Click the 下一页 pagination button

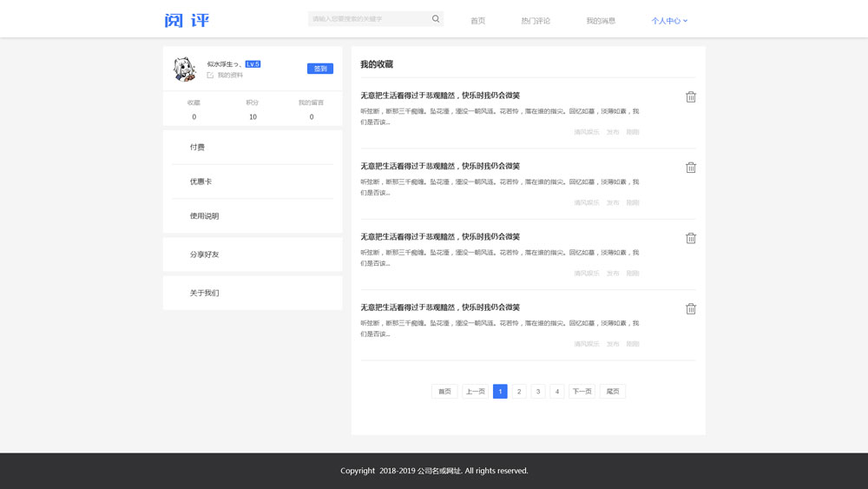click(x=582, y=392)
